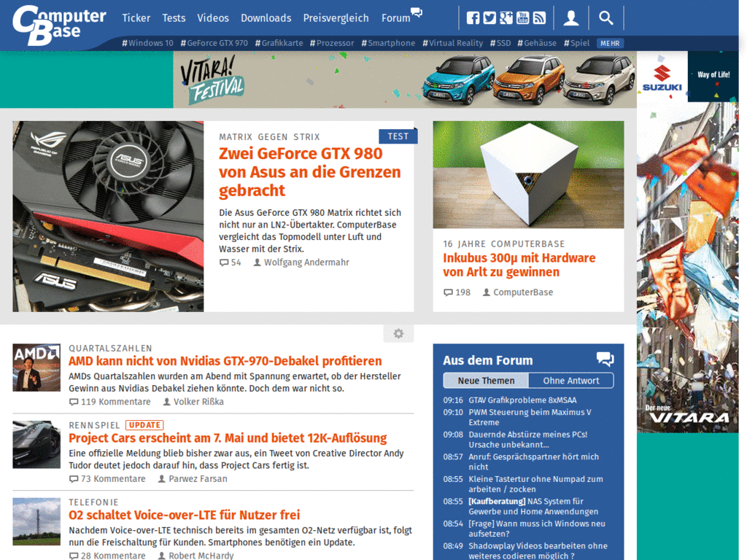The height and width of the screenshot is (560, 747).
Task: Click the Asus GTX 980 graphics card image
Action: [108, 216]
